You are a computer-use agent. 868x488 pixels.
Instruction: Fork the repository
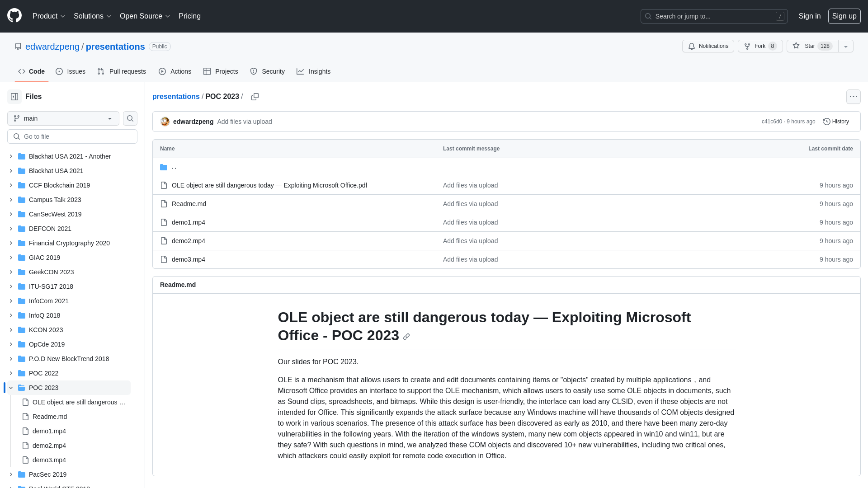(760, 46)
